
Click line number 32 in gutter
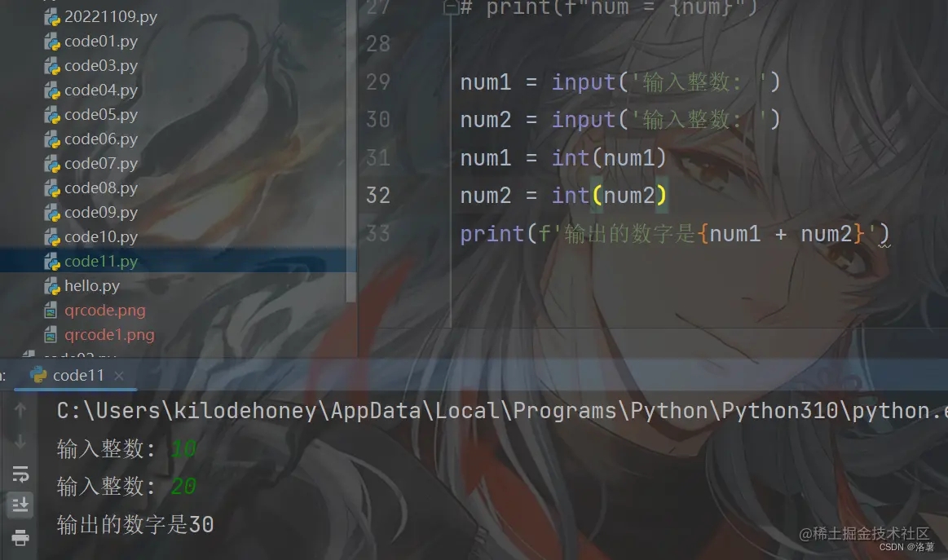click(378, 196)
